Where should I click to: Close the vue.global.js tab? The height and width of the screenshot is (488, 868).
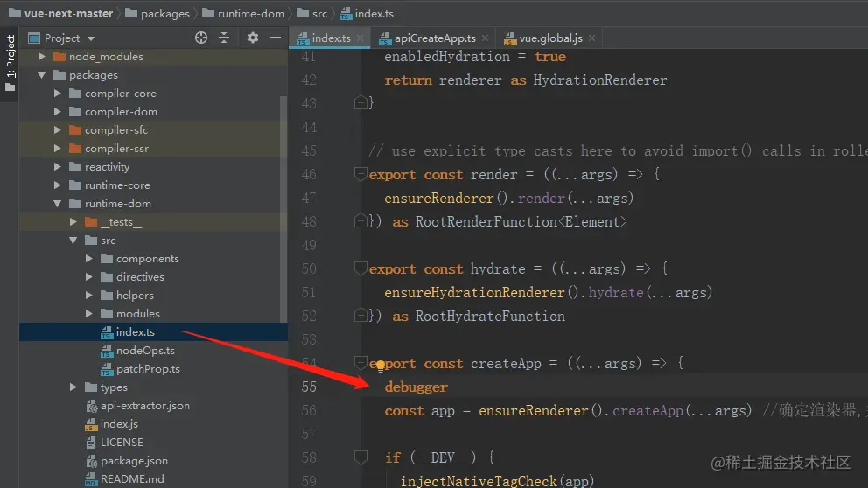pyautogui.click(x=592, y=38)
